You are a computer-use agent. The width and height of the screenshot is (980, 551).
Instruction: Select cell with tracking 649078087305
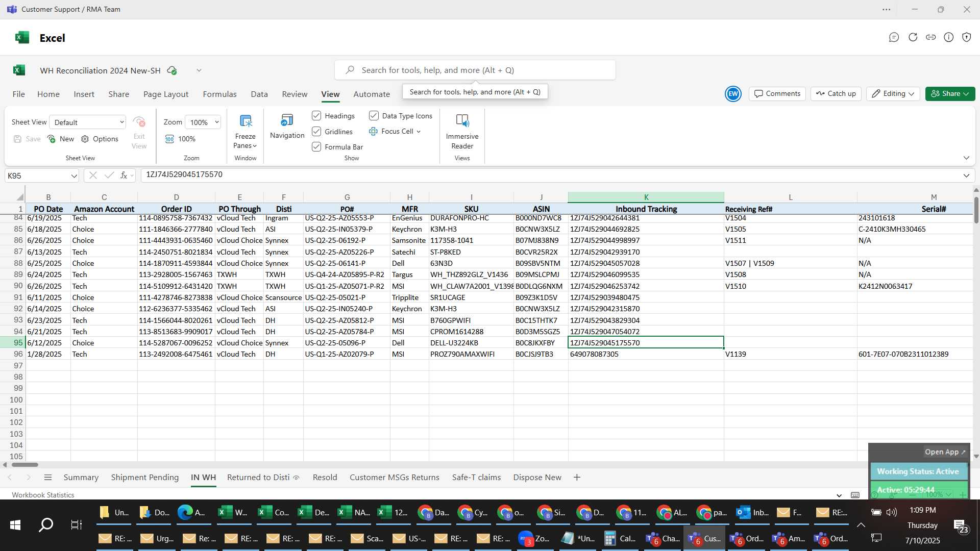[x=646, y=354]
